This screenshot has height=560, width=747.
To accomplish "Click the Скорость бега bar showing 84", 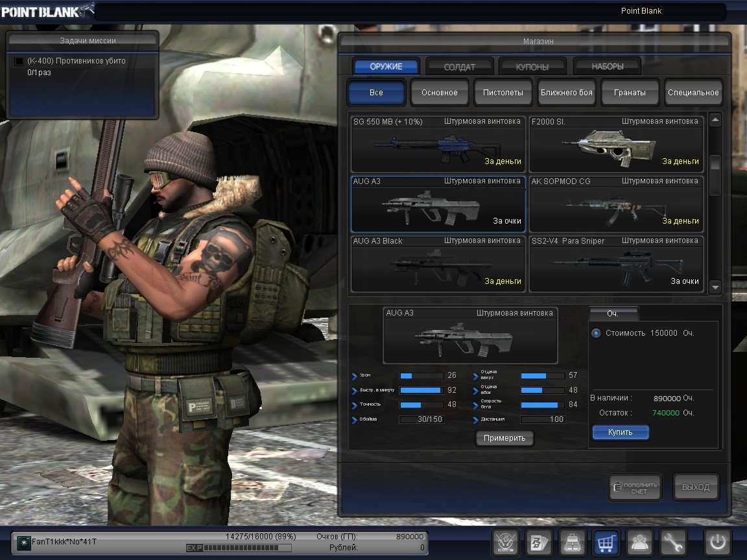I will point(543,404).
